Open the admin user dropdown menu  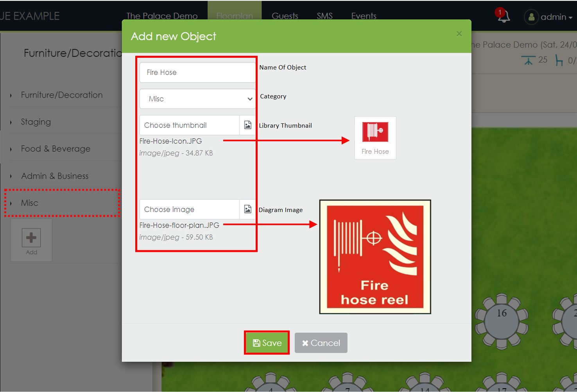coord(556,17)
